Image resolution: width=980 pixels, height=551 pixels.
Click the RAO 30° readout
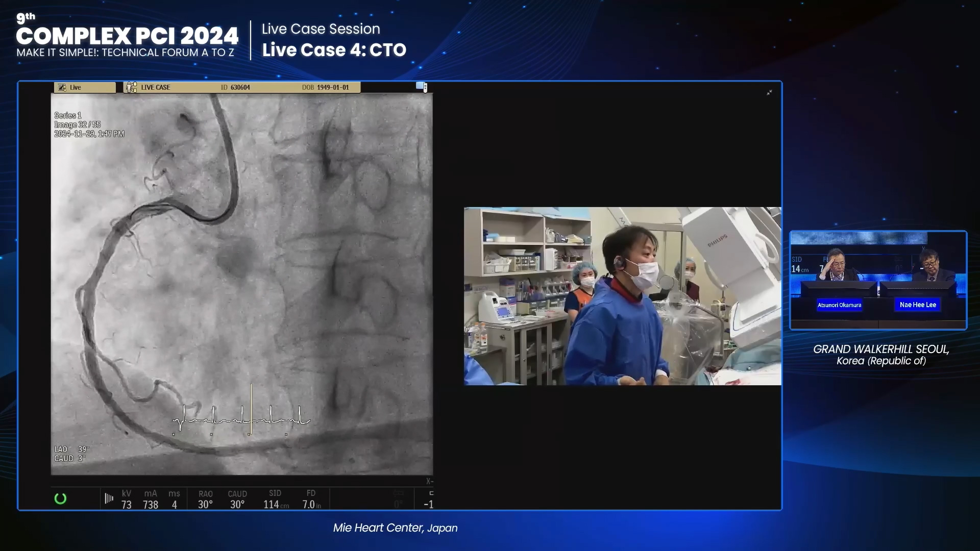pyautogui.click(x=205, y=499)
